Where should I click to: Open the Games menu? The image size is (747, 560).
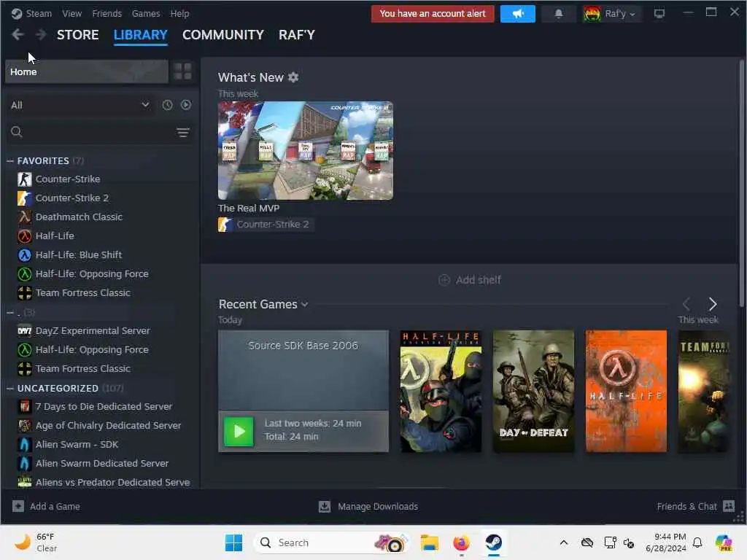(x=146, y=14)
